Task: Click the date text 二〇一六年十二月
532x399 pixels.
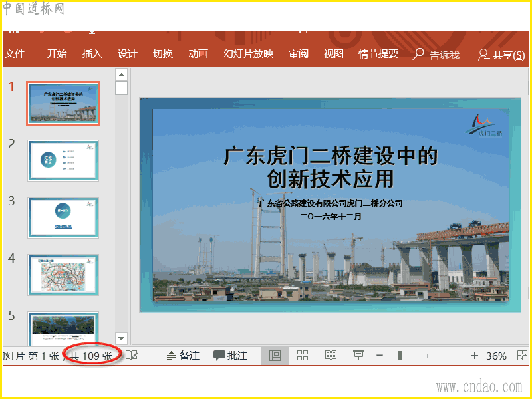Action: coord(331,217)
